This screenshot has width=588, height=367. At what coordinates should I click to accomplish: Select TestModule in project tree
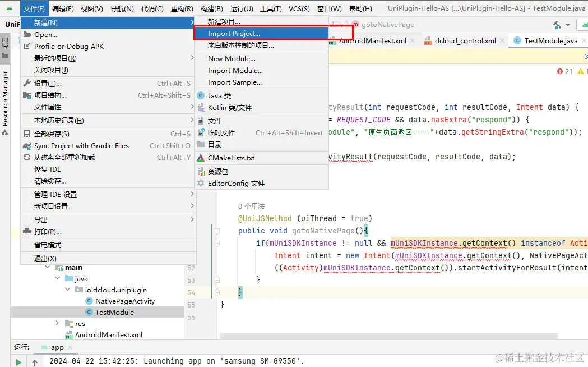click(x=114, y=312)
